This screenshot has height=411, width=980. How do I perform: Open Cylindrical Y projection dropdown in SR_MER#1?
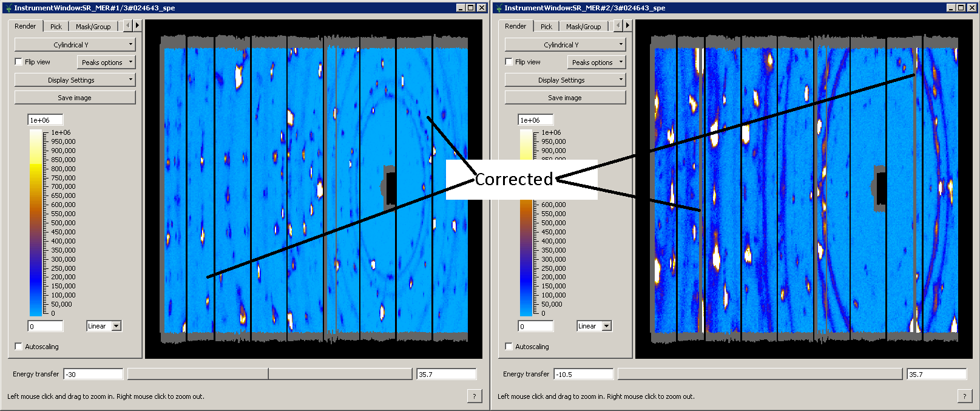[x=75, y=45]
